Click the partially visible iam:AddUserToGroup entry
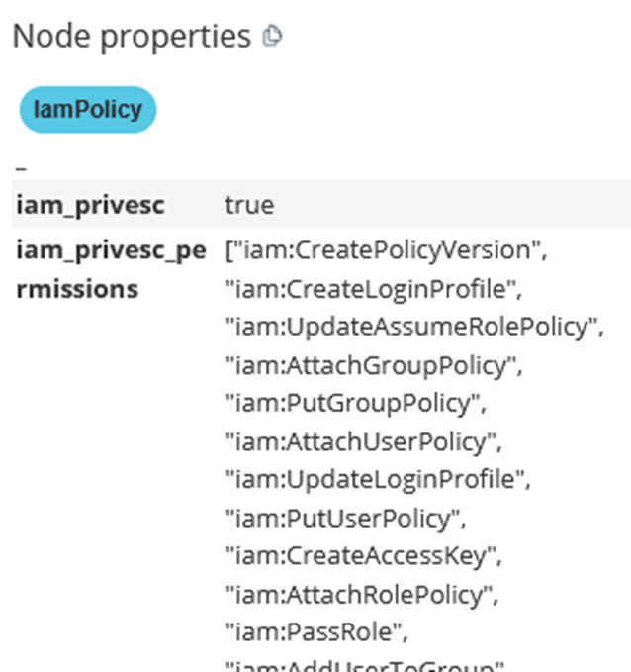The image size is (631, 672). tap(366, 665)
